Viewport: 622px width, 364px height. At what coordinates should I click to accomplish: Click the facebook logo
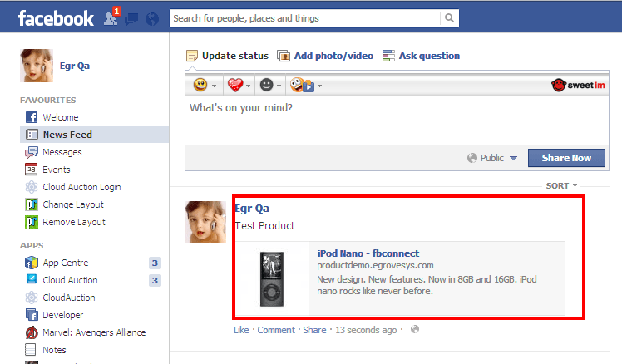click(56, 18)
